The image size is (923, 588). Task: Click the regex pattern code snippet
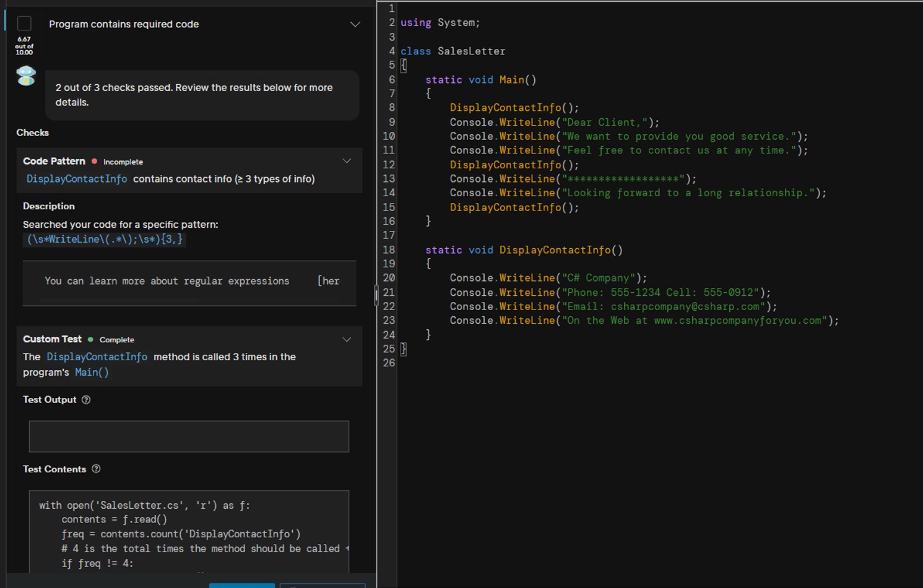tap(105, 240)
